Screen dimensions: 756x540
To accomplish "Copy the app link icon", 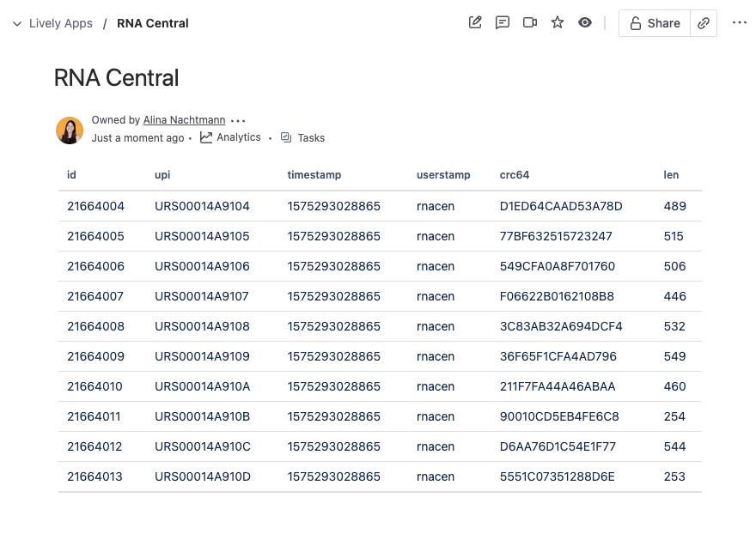I will tap(704, 23).
